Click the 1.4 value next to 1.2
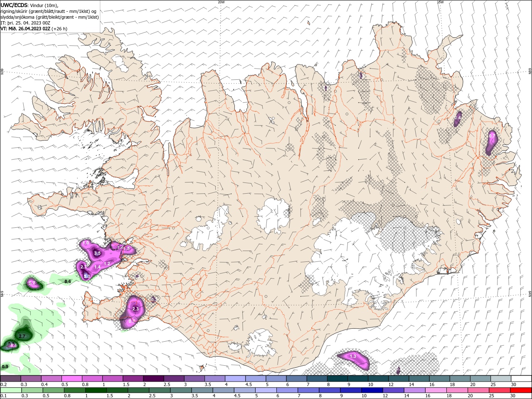Image resolution: width=532 pixels, height=399 pixels. (97, 267)
